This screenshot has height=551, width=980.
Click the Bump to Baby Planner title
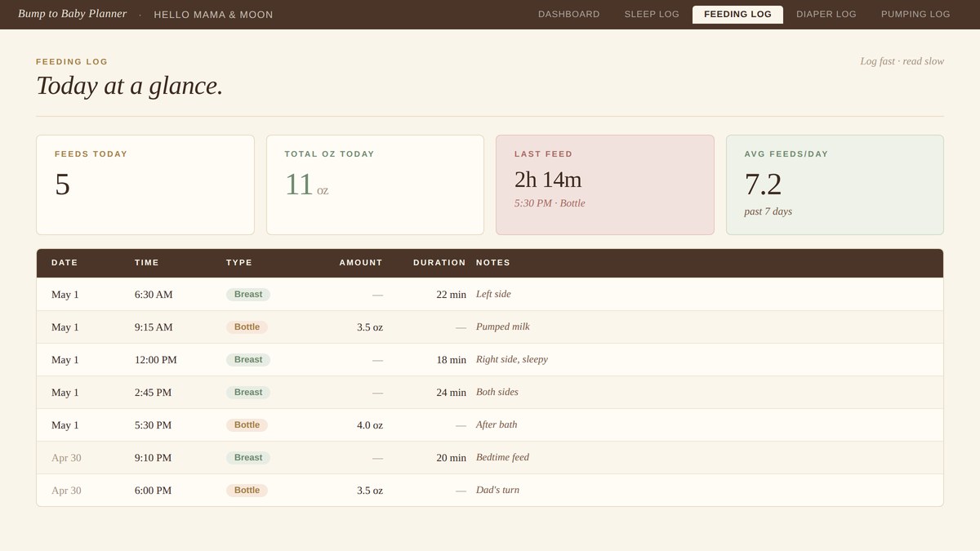[x=73, y=14]
